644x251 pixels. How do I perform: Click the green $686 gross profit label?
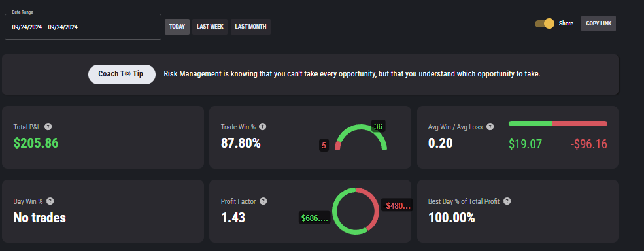click(x=314, y=218)
